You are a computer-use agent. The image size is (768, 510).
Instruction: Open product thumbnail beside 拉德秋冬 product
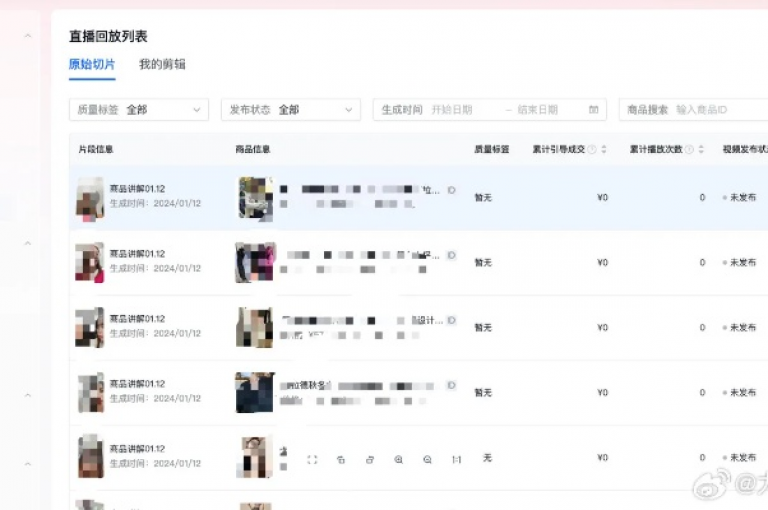coord(255,392)
